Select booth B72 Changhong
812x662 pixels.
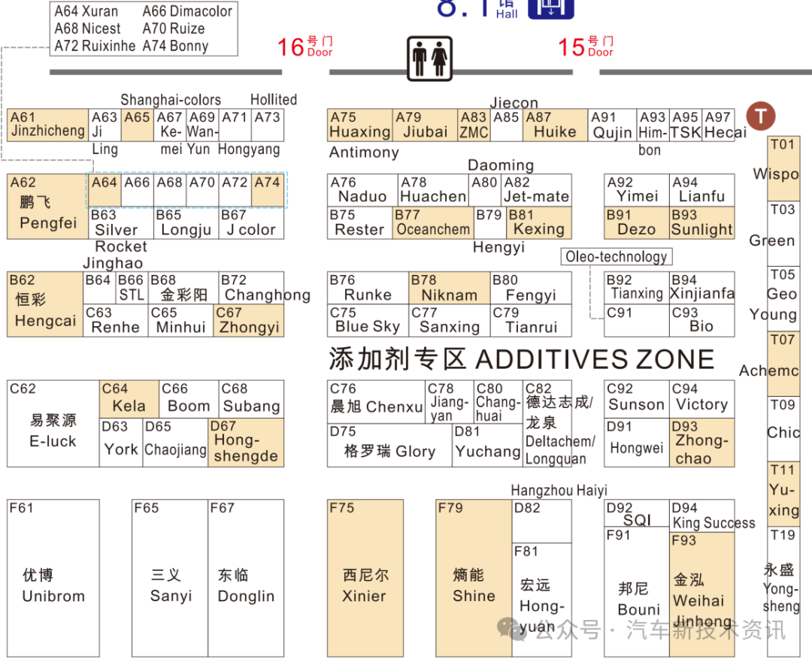(x=251, y=288)
